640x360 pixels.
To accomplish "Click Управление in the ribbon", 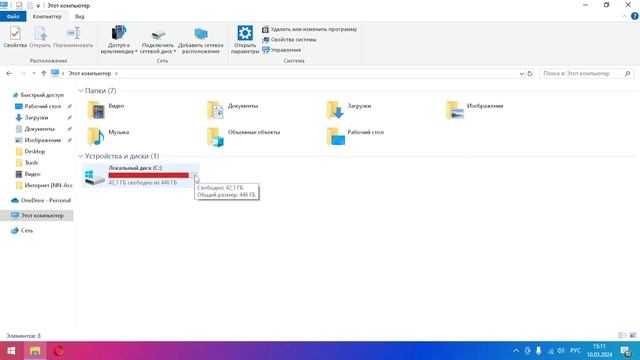I will tap(282, 50).
